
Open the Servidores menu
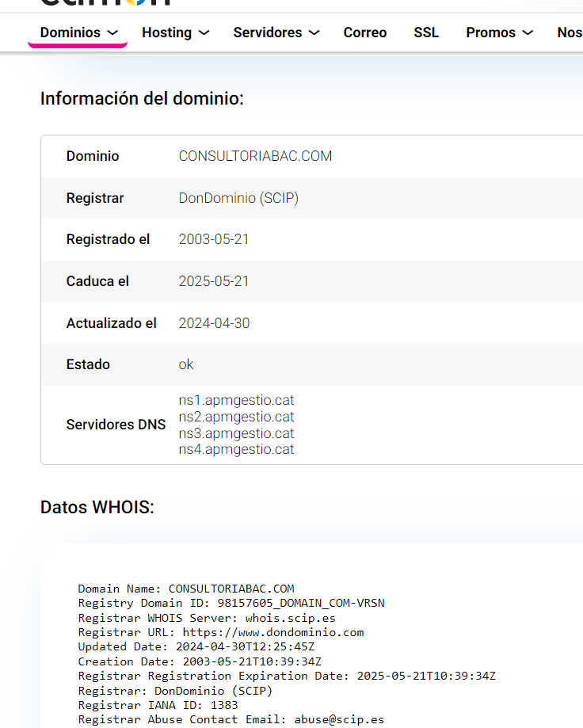pyautogui.click(x=276, y=32)
